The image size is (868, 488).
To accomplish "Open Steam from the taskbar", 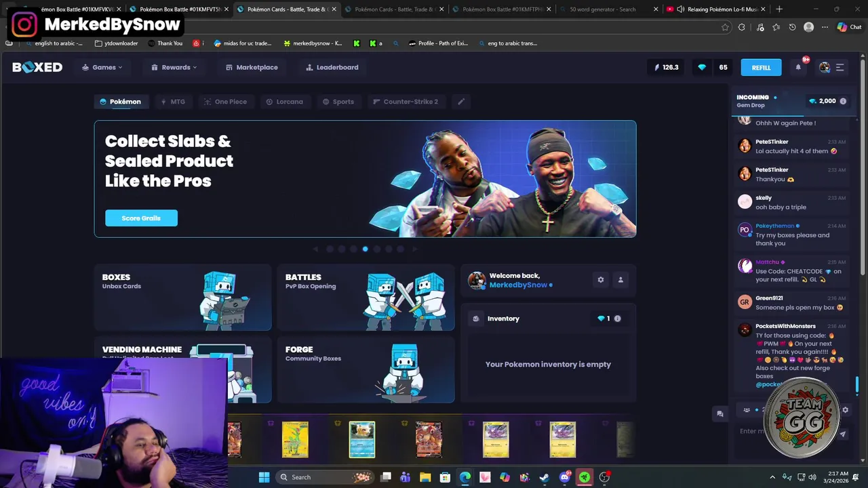I will click(545, 477).
